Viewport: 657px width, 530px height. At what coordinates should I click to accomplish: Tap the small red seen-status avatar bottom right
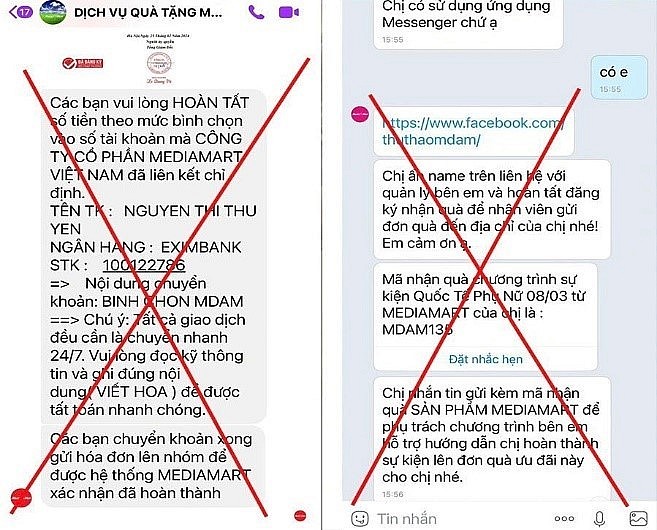point(300,516)
